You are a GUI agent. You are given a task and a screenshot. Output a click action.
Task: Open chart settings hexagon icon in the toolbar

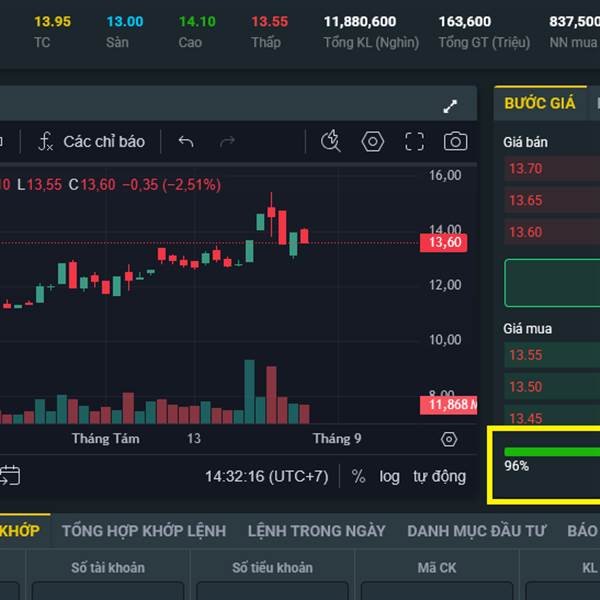tap(372, 142)
